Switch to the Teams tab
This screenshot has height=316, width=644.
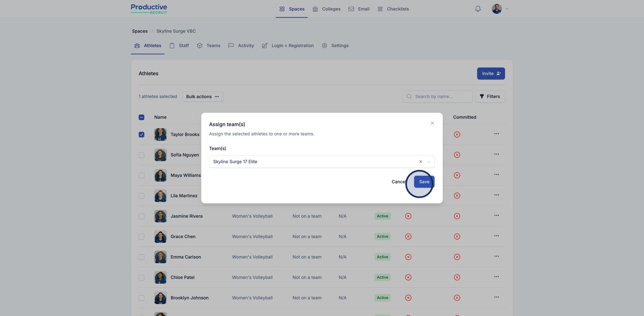[x=209, y=46]
